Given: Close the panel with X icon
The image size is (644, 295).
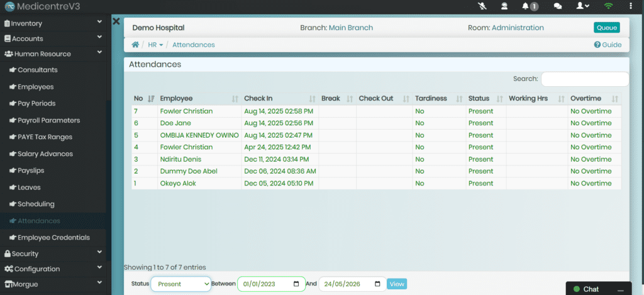Looking at the screenshot, I should coord(116,21).
